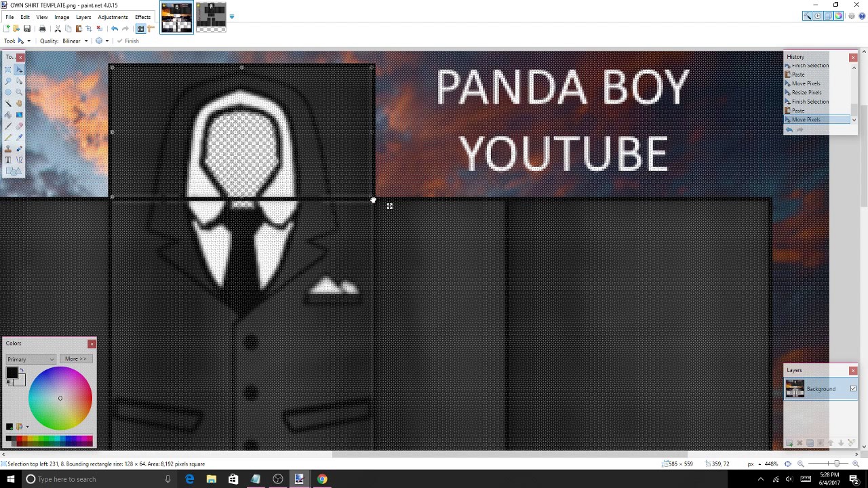Select the Resize Pixels history entry

(806, 92)
